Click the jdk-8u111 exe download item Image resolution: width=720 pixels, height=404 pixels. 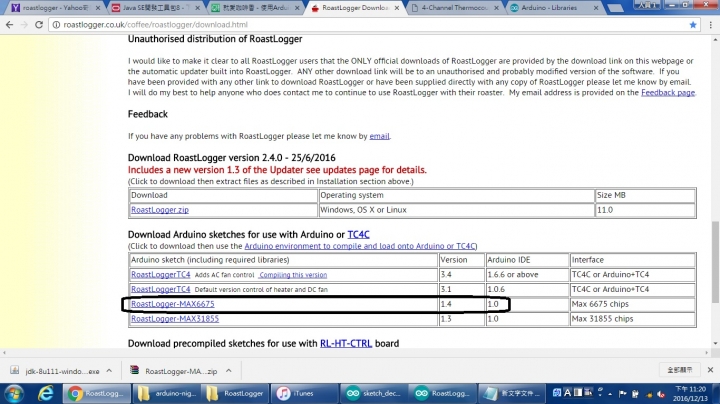(55, 371)
